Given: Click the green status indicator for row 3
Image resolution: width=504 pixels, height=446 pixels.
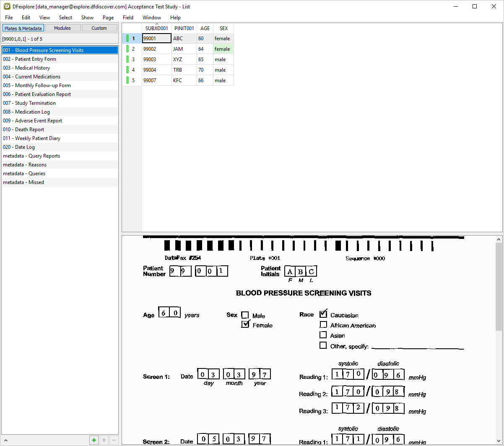Looking at the screenshot, I should pos(127,60).
